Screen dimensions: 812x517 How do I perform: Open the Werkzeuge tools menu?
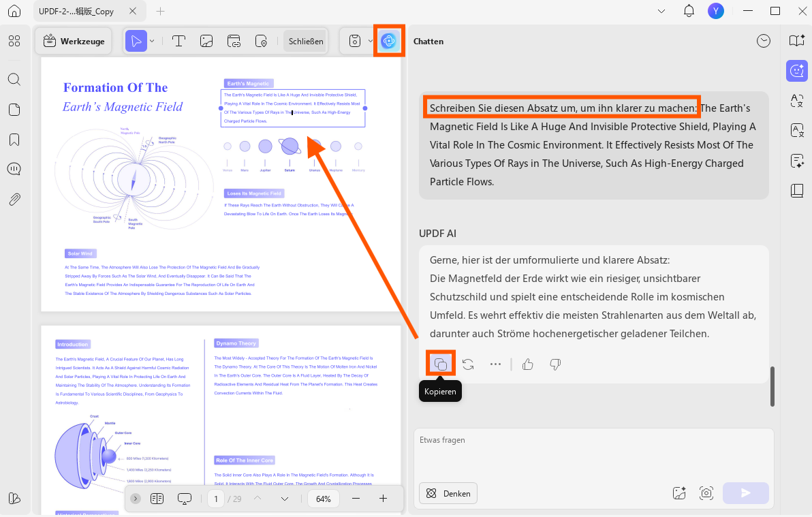coord(74,41)
